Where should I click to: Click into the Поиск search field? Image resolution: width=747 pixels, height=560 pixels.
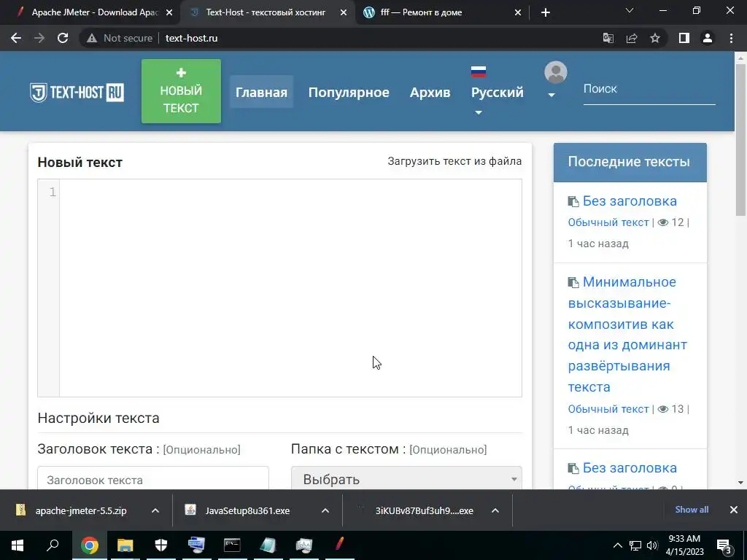[649, 89]
